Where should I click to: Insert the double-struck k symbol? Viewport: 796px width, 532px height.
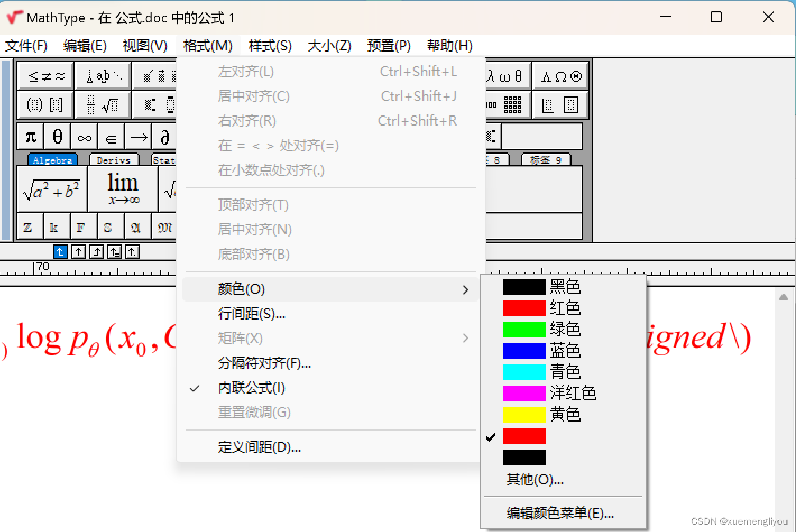click(57, 226)
